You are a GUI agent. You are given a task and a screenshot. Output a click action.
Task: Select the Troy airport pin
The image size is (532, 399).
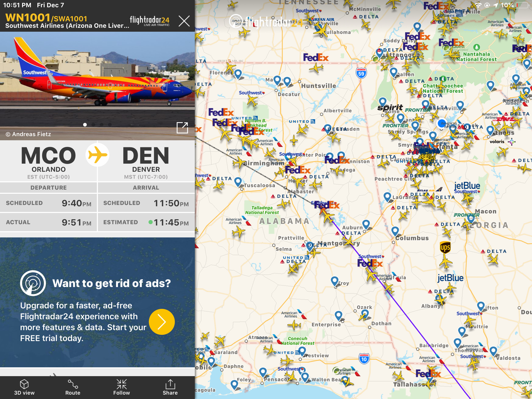tap(335, 281)
